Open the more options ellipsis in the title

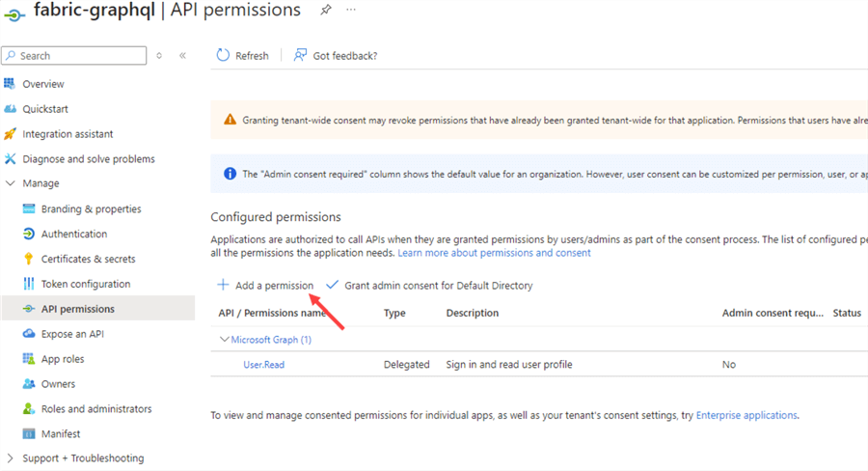click(351, 10)
